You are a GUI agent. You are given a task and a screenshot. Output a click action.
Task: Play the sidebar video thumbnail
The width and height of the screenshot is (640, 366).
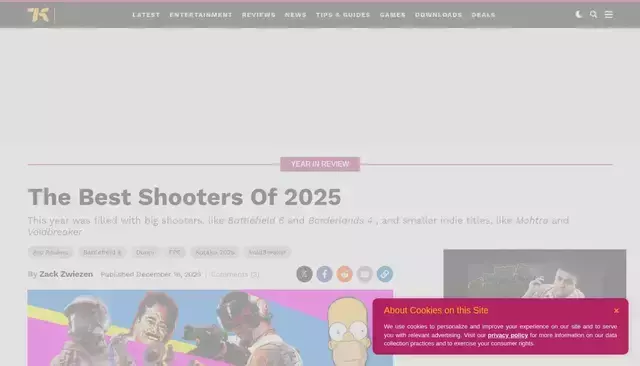tap(535, 274)
